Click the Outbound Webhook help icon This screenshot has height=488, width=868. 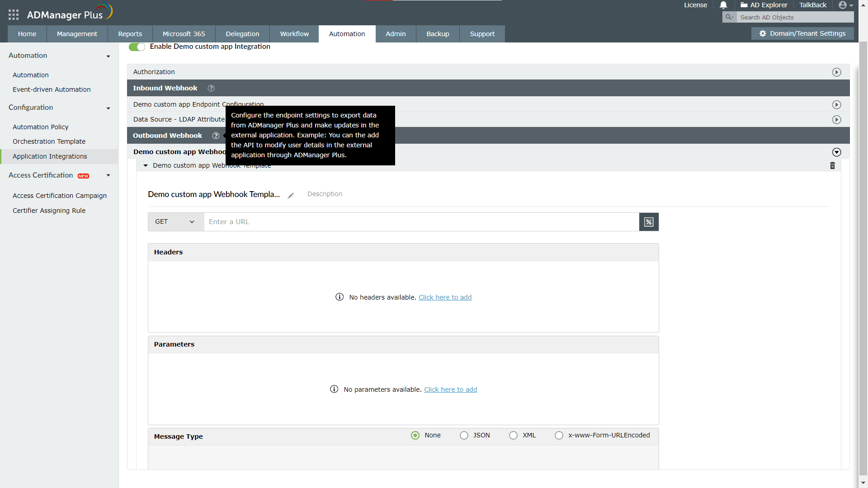click(216, 136)
